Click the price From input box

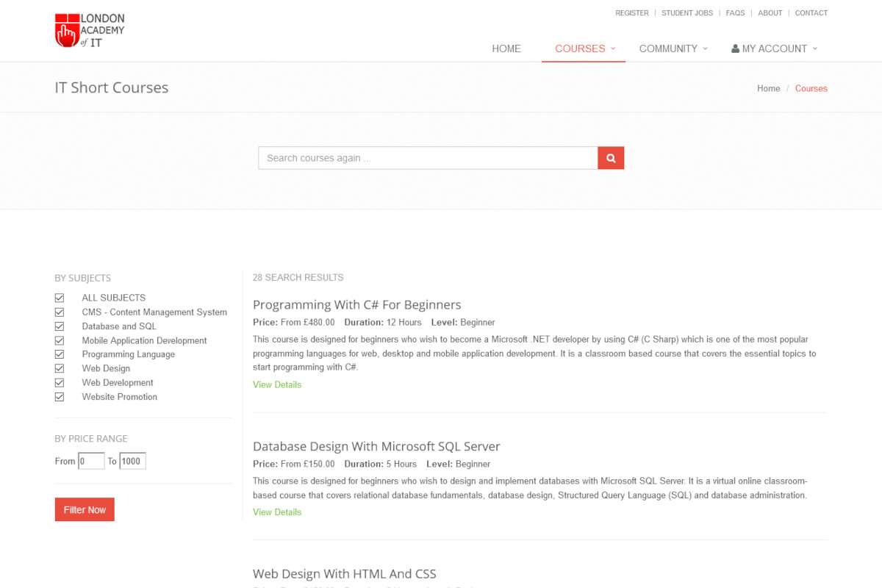[x=91, y=461]
